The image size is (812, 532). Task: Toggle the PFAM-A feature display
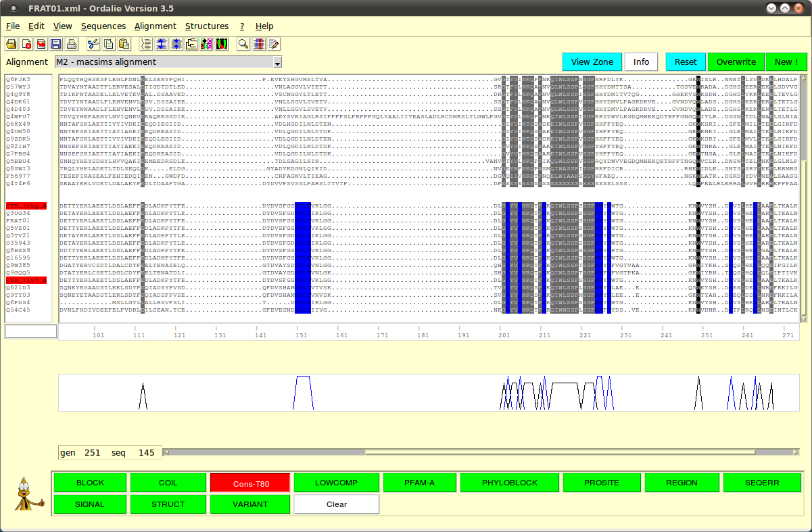pyautogui.click(x=419, y=483)
